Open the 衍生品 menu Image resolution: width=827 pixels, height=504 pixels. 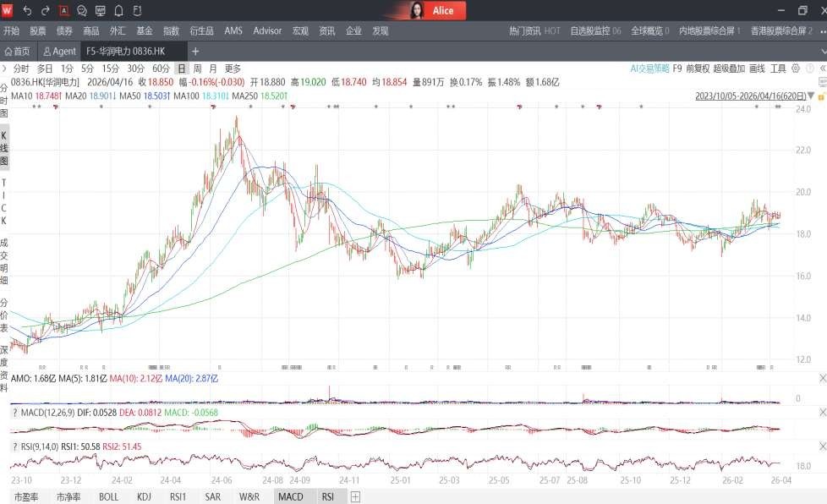202,30
